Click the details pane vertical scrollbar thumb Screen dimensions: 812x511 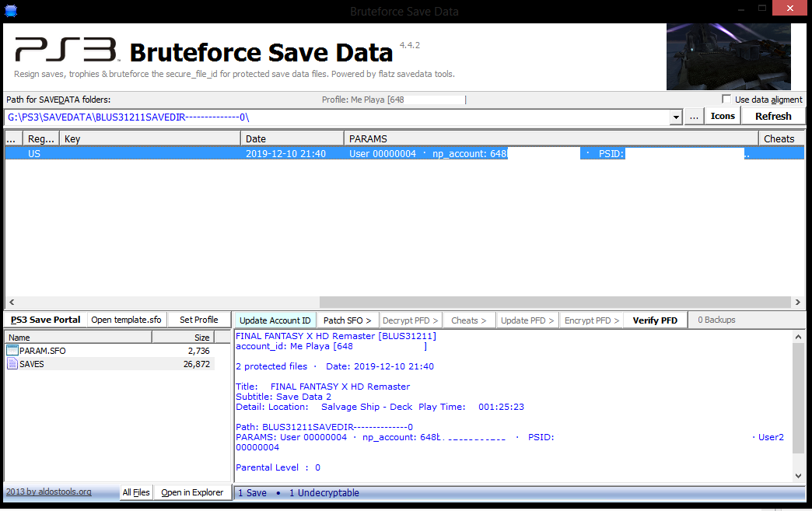[x=798, y=397]
